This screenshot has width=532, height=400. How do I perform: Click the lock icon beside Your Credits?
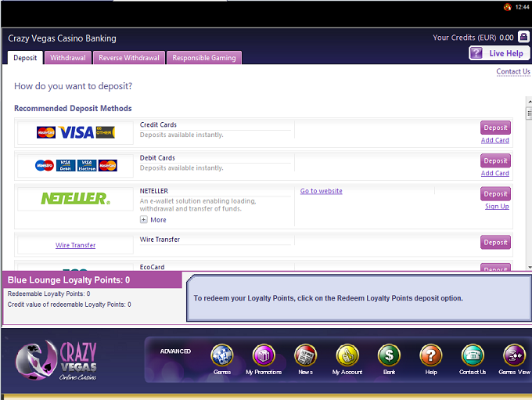click(523, 37)
